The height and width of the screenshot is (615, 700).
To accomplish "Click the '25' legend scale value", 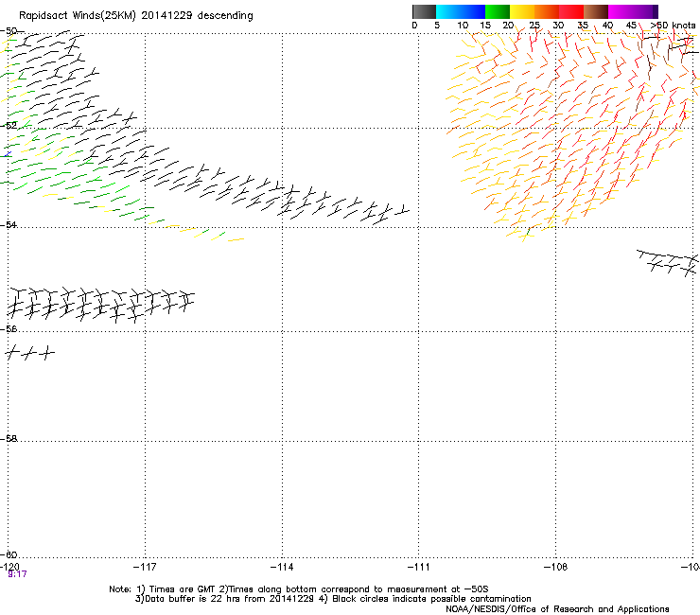I will click(534, 26).
